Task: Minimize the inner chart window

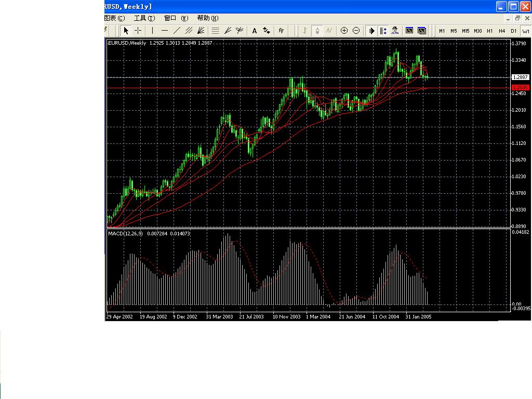Action: 508,18
